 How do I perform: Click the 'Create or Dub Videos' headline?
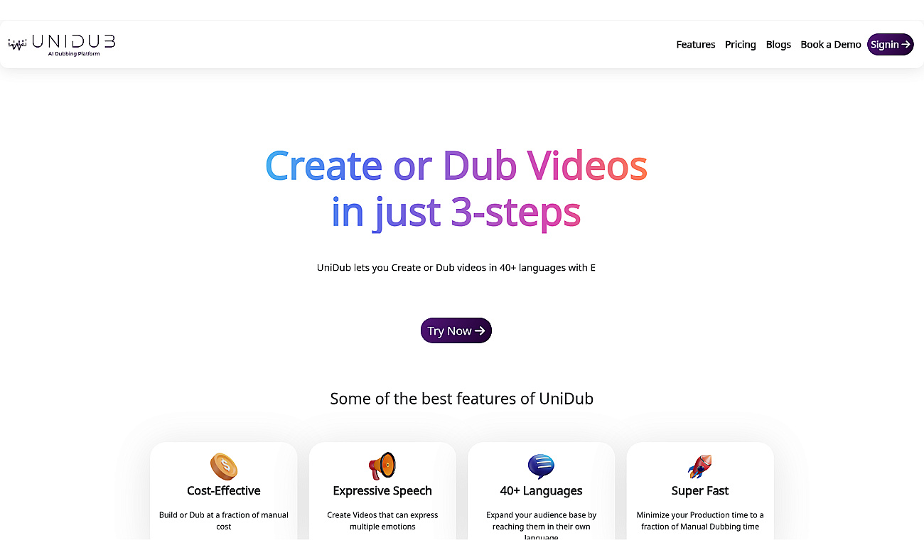[x=456, y=166]
